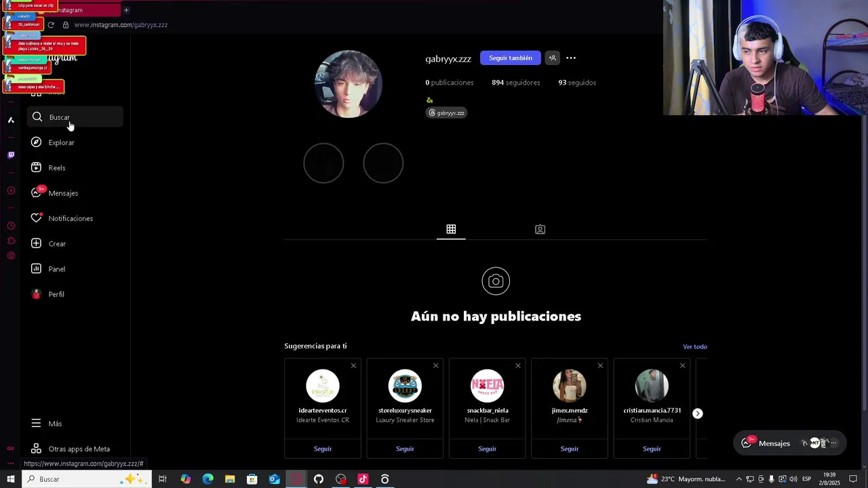Open jimex.mendz avatar

[570, 386]
